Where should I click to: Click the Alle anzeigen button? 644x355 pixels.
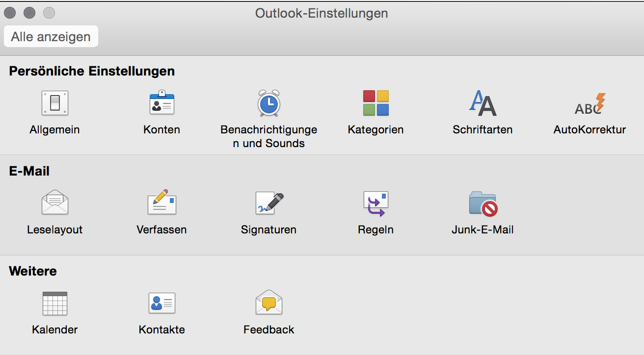click(51, 37)
